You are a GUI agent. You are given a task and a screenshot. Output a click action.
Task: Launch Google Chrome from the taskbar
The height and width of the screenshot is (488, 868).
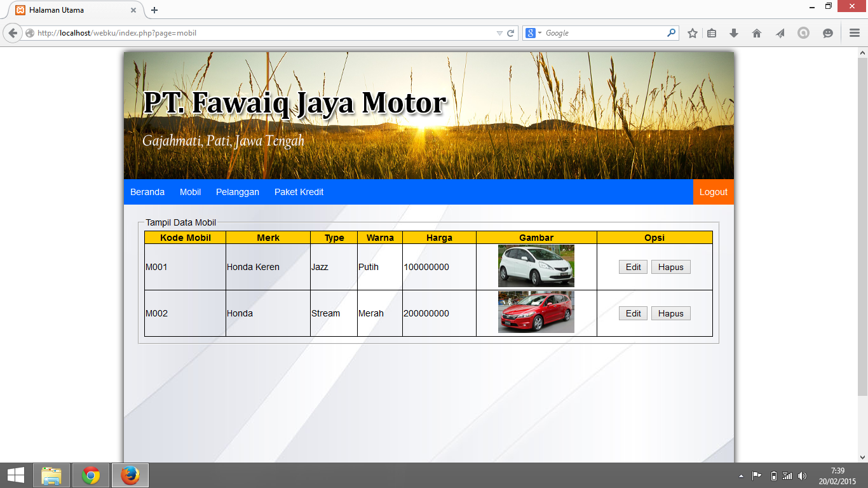click(x=91, y=475)
